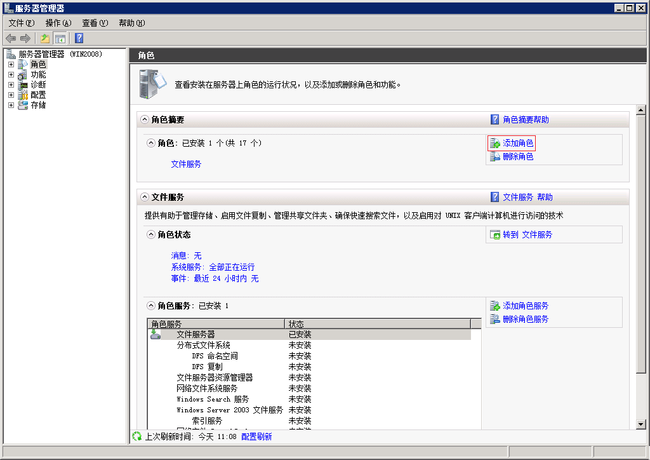
Task: Click the 角色服务 column header
Action: 216,324
